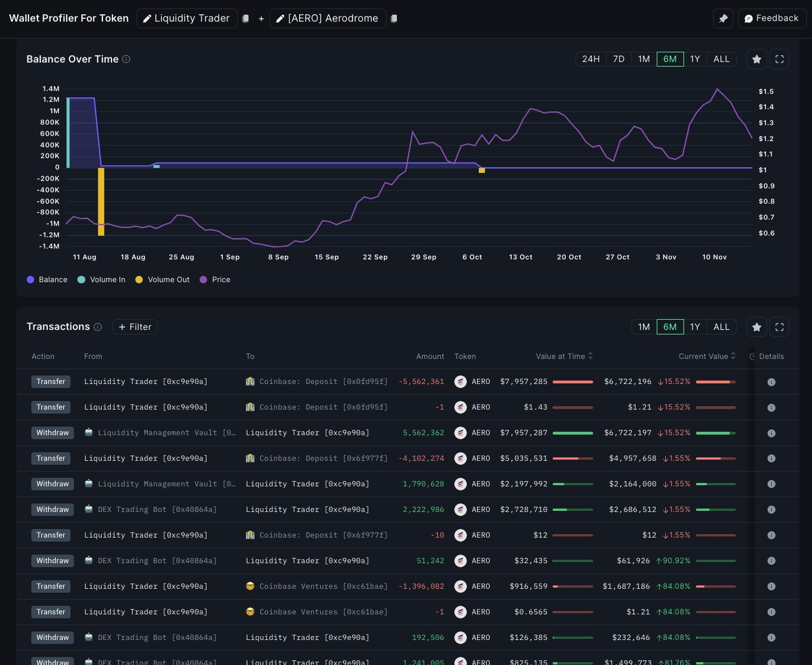
Task: Copy the Liquidity Trader address icon
Action: 246,19
